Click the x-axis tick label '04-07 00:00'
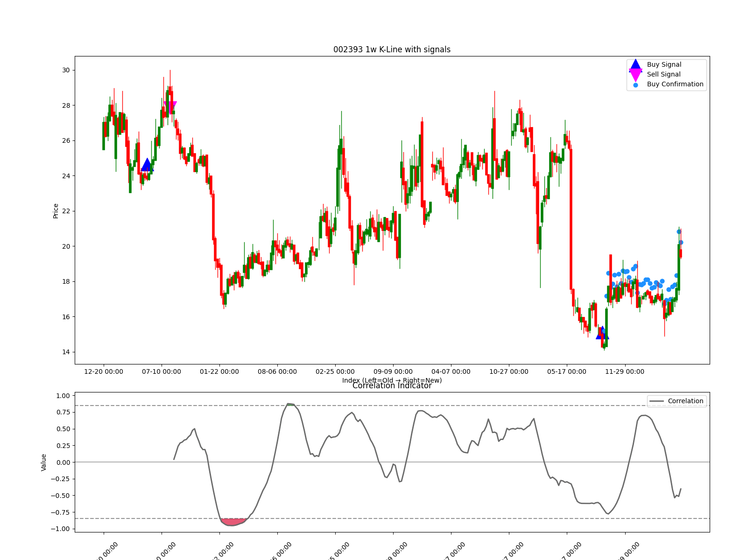This screenshot has height=560, width=747. coord(451,371)
